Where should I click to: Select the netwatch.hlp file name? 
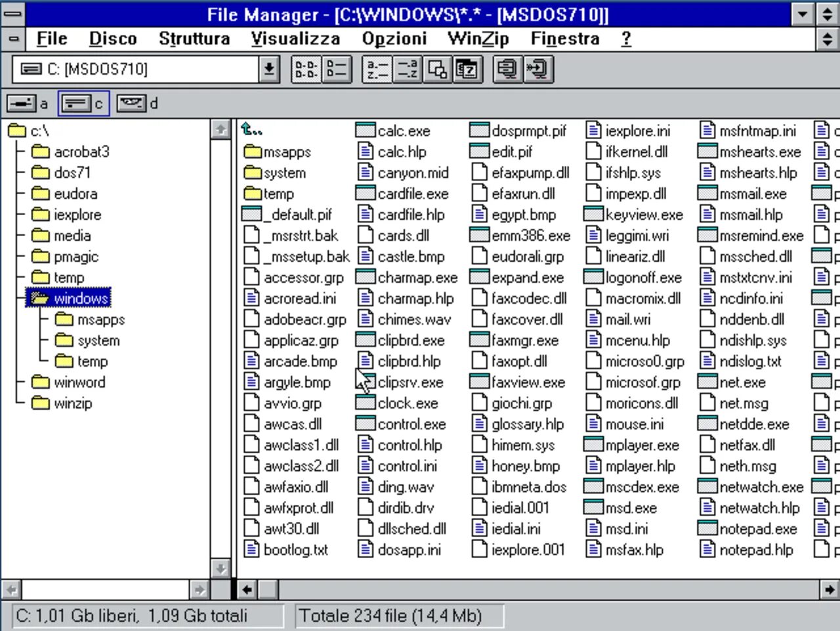coord(759,508)
